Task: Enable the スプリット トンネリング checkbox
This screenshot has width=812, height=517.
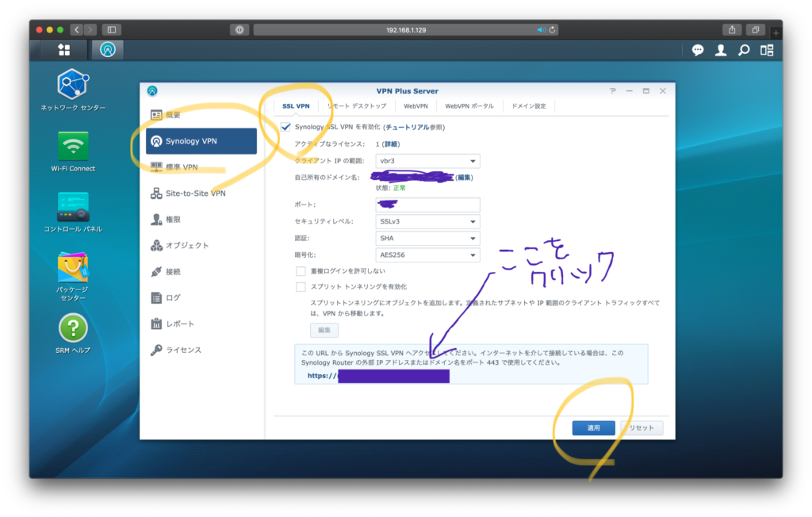Action: click(x=301, y=287)
